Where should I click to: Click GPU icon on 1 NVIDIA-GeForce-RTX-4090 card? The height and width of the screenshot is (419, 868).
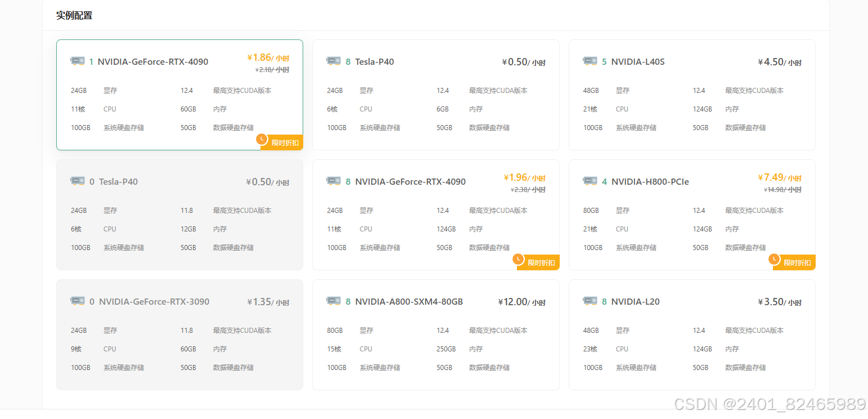[x=78, y=60]
